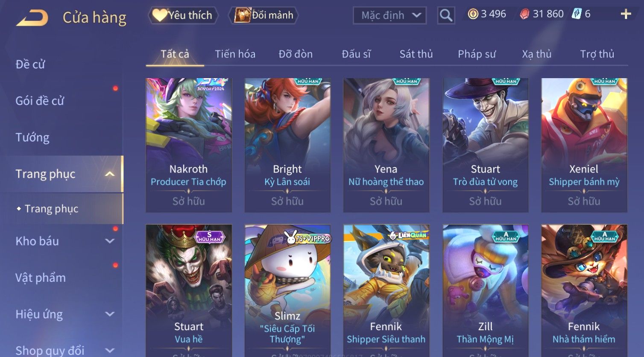Tap the gold coin balance icon
This screenshot has width=644, height=357.
(473, 14)
